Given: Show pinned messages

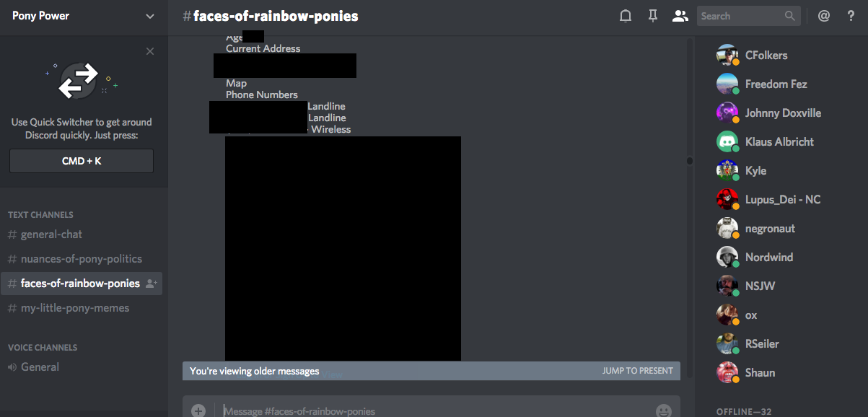Looking at the screenshot, I should [x=653, y=16].
